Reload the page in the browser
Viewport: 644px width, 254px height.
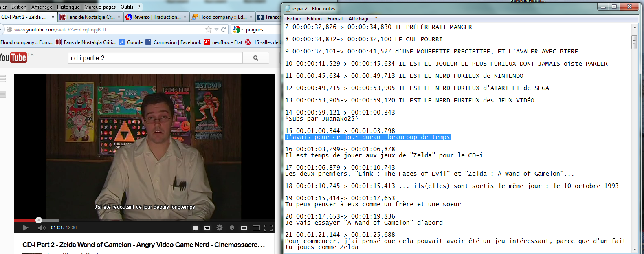tap(223, 29)
